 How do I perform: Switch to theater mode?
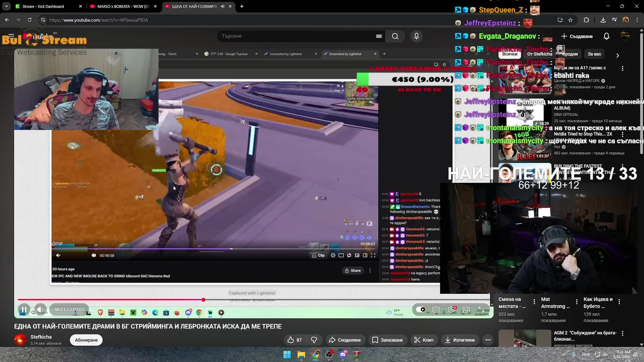pyautogui.click(x=466, y=310)
